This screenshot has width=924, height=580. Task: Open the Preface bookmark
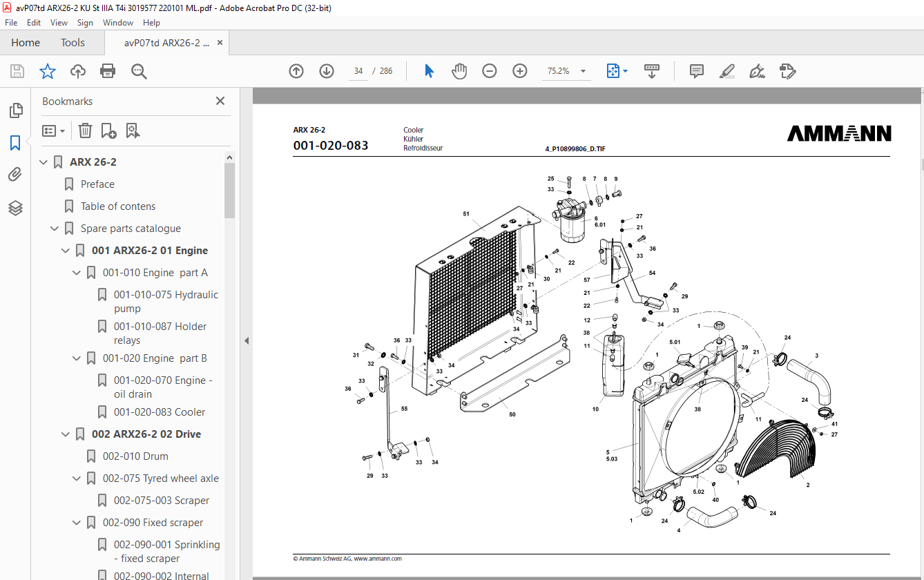(x=97, y=184)
